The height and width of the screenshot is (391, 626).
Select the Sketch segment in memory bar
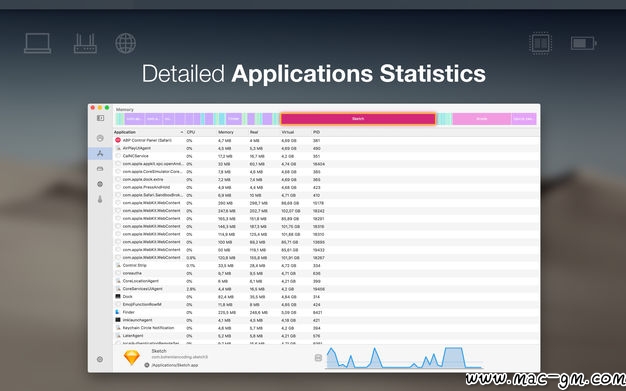[358, 119]
